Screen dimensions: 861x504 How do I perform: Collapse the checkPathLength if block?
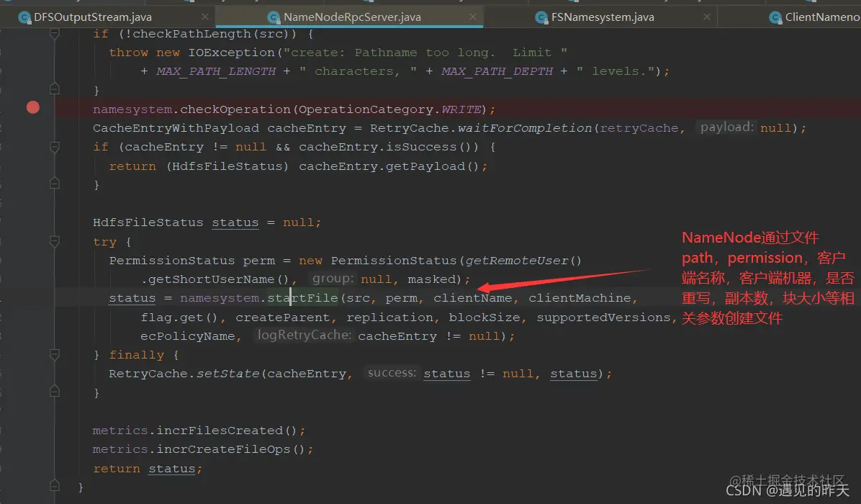click(x=55, y=34)
